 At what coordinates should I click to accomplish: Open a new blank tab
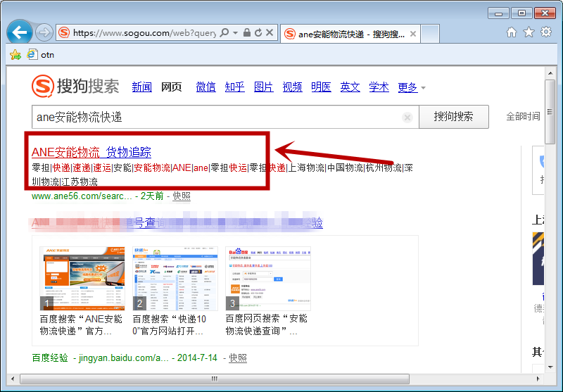[430, 34]
